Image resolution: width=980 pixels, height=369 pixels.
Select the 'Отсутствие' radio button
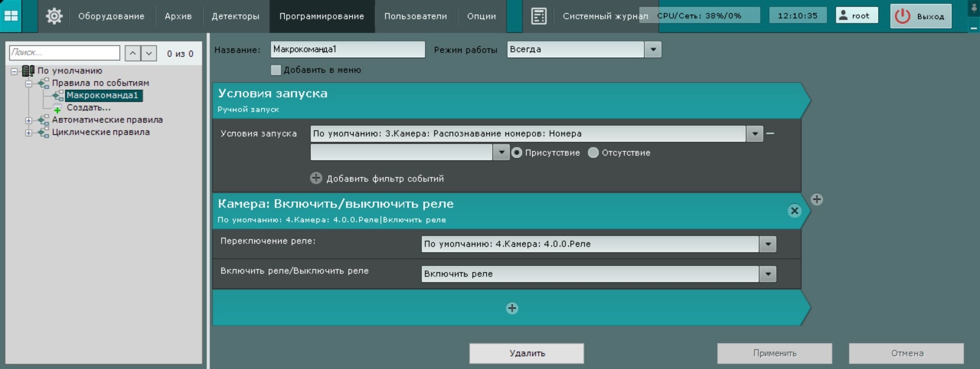[x=593, y=153]
